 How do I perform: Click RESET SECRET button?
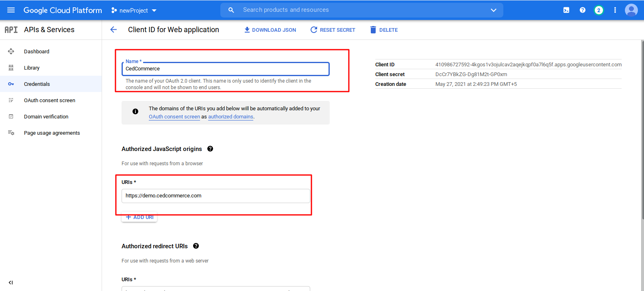pos(333,30)
